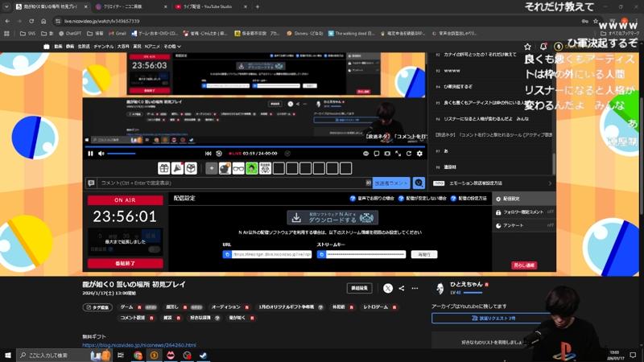Open the ゲーム tag
The width and height of the screenshot is (644, 362).
126,307
